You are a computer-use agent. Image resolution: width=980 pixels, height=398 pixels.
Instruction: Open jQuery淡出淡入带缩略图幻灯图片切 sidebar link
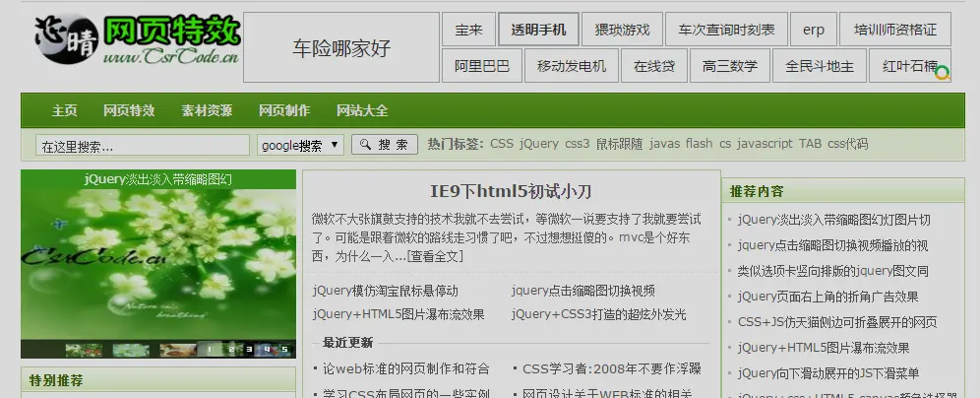point(833,221)
